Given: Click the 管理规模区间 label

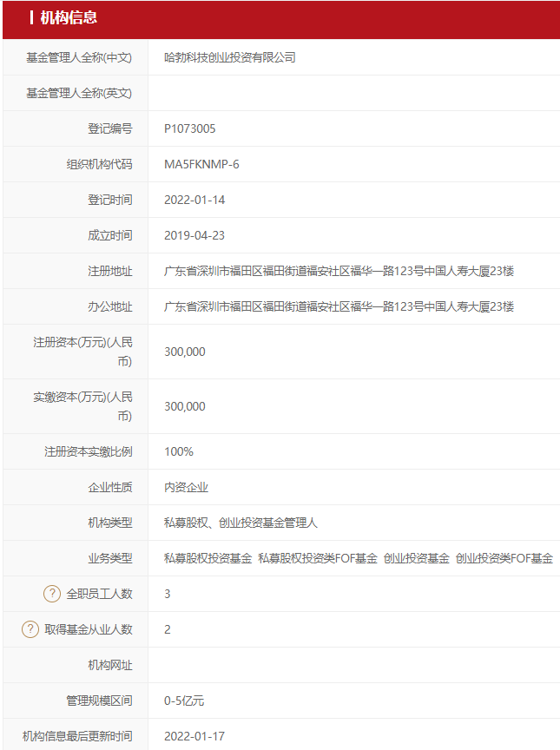Looking at the screenshot, I should point(99,701).
